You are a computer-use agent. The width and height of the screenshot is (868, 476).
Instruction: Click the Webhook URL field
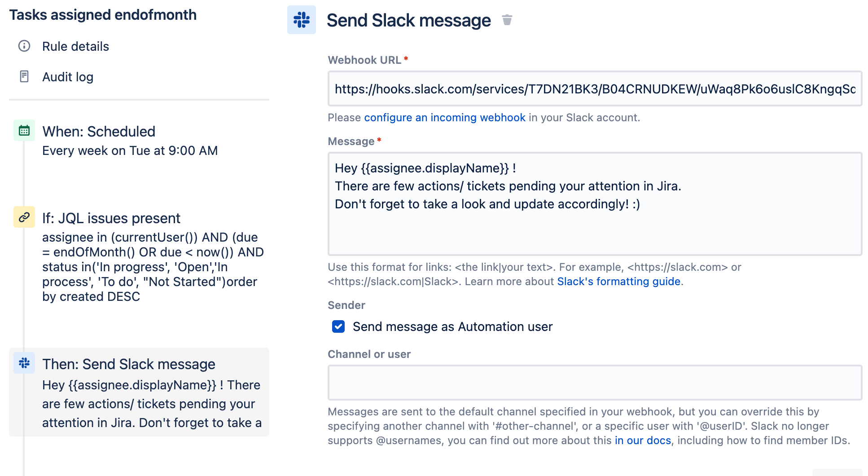point(595,88)
